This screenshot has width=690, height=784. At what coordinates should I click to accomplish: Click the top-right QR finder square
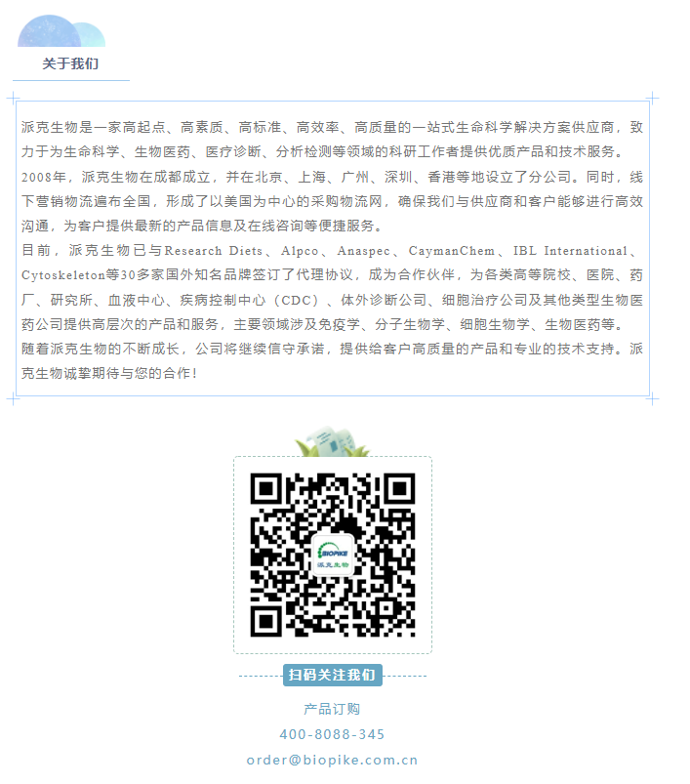pyautogui.click(x=398, y=490)
